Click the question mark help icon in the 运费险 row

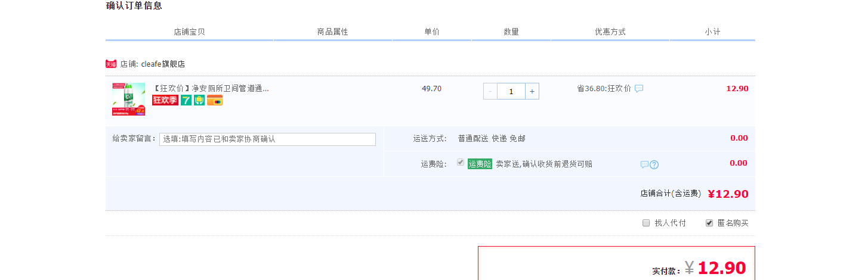pyautogui.click(x=654, y=164)
